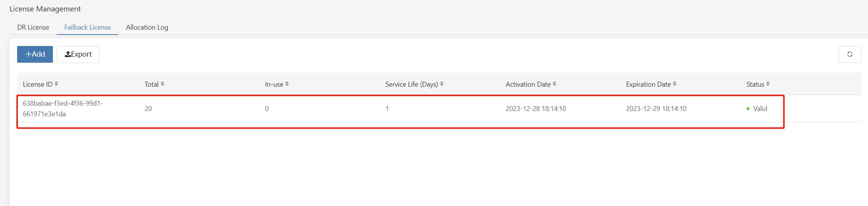Screen dimensions: 868x206
Task: Open the Allocation Log tab
Action: coord(147,27)
